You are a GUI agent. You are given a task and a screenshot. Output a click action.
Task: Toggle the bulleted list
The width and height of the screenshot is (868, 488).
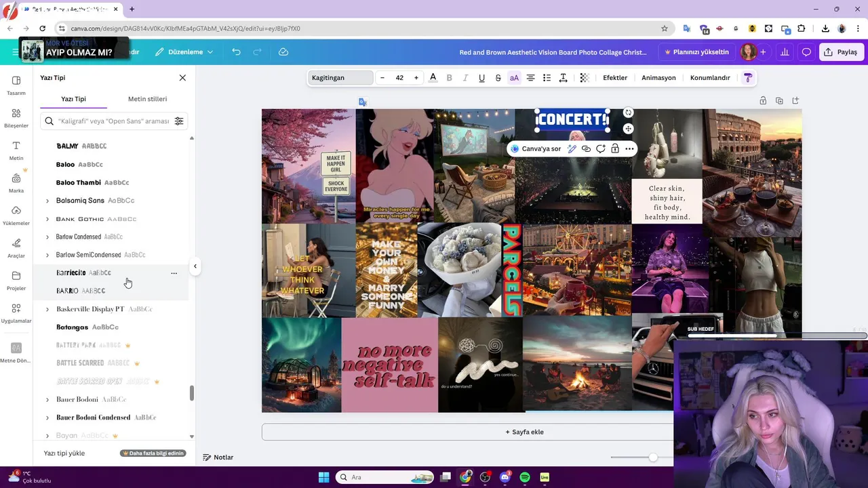point(547,78)
